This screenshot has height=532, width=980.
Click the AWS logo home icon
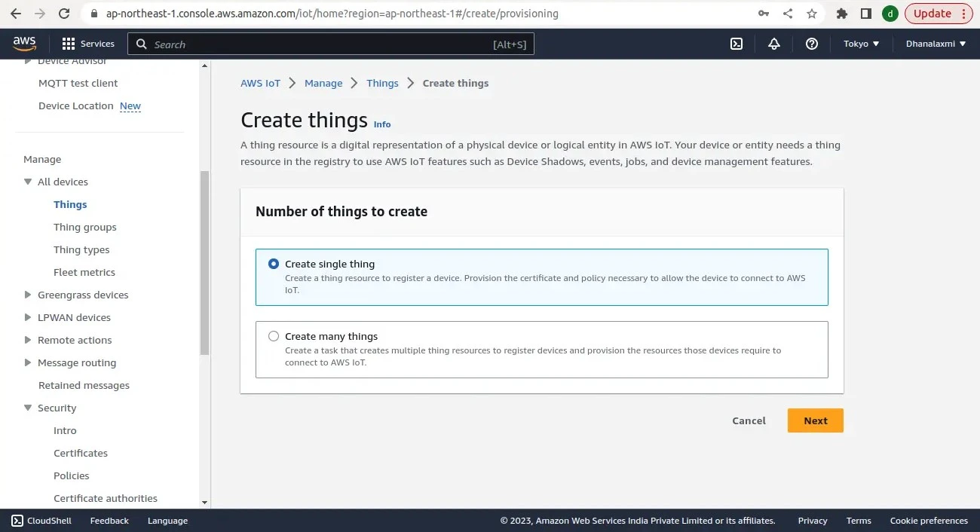pyautogui.click(x=25, y=44)
